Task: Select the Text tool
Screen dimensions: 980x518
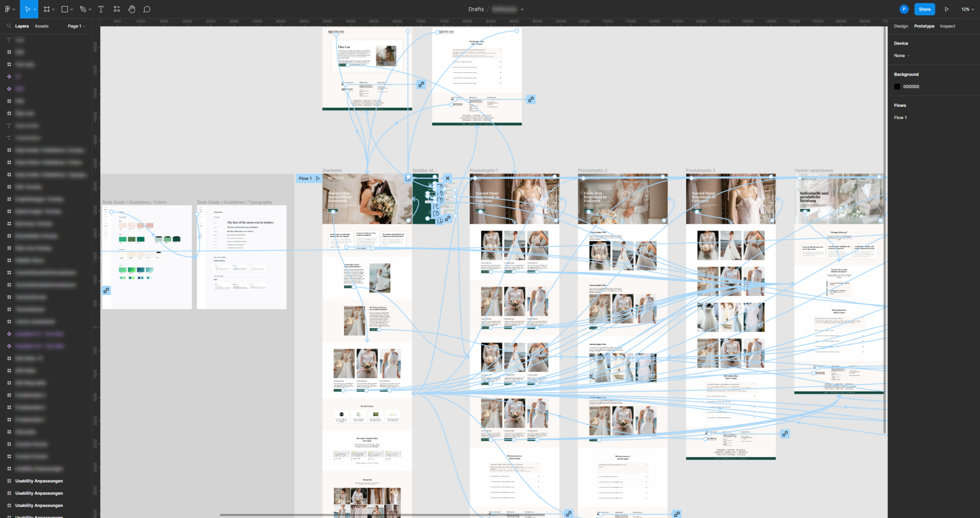Action: click(101, 9)
